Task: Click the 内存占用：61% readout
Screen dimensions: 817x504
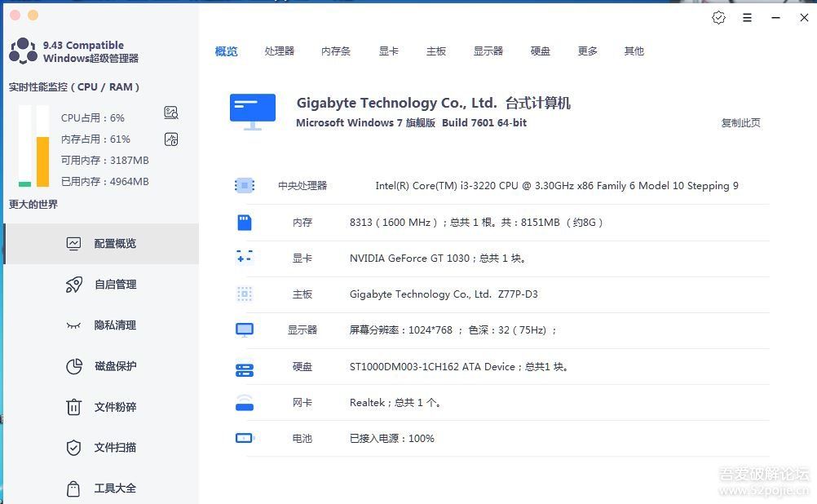Action: tap(95, 139)
